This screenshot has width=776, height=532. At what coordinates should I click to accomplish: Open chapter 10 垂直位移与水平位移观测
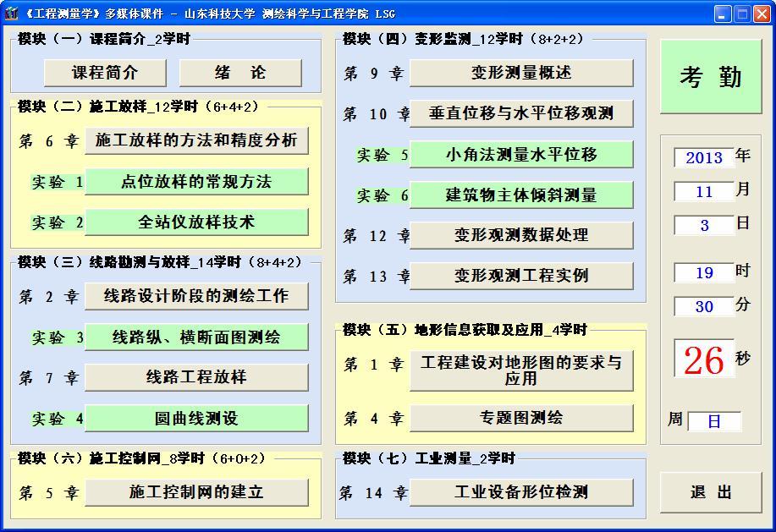click(x=522, y=112)
